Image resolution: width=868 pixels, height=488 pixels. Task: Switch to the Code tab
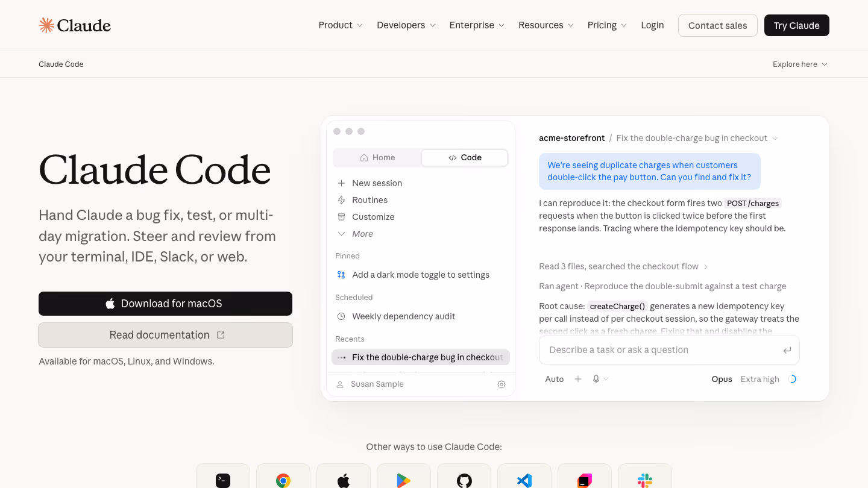(x=464, y=158)
